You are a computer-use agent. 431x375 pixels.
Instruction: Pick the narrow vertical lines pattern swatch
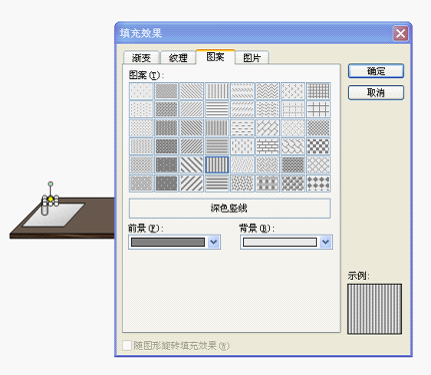217,128
